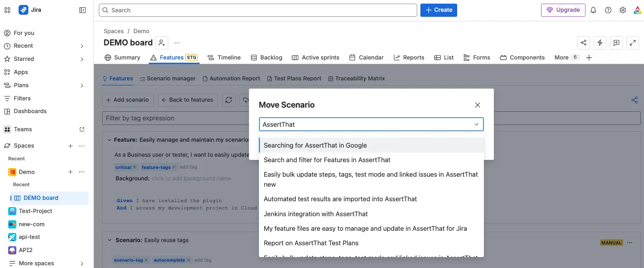Add a new tab with the plus icon
This screenshot has width=644, height=268.
coord(589,58)
